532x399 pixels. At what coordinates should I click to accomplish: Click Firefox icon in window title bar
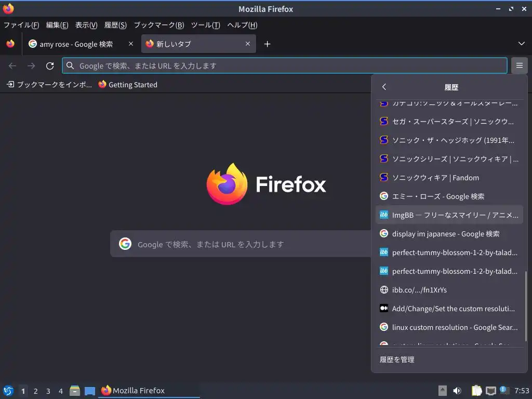(x=8, y=8)
